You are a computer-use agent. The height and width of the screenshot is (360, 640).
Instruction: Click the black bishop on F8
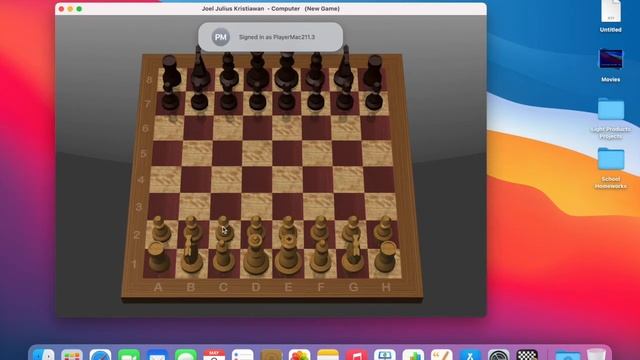[316, 69]
